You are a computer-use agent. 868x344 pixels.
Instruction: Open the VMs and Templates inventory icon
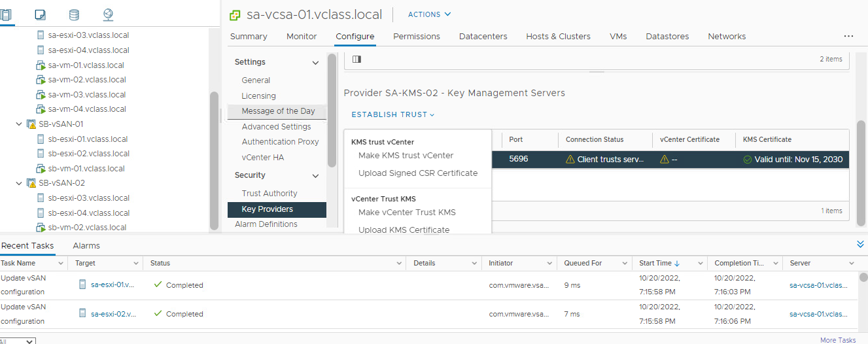[x=40, y=14]
